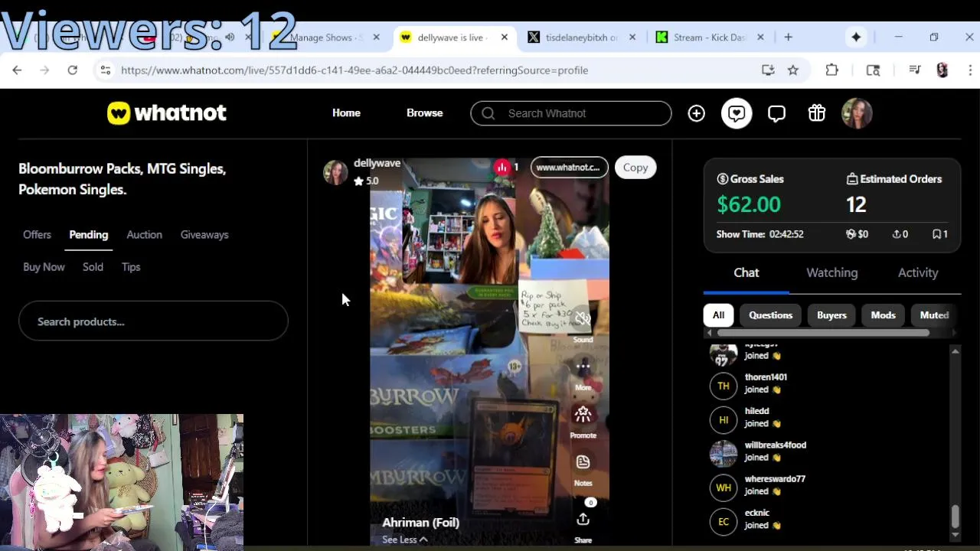Click the Gemini sparkle icon in the title bar
The image size is (980, 551).
click(856, 37)
